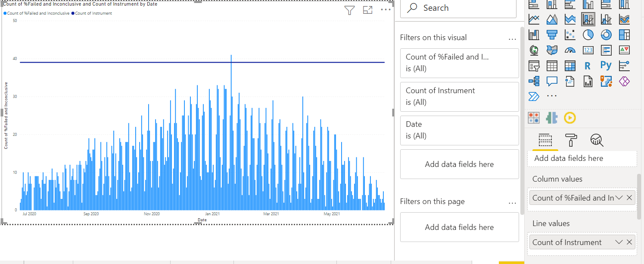The image size is (644, 264).
Task: Select the Scatter chart visualization
Action: pos(570,35)
